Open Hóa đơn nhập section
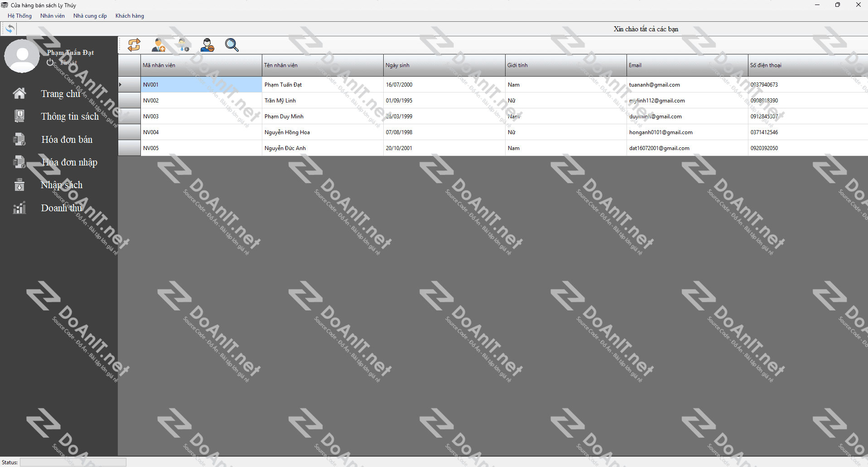This screenshot has width=868, height=467. [69, 162]
